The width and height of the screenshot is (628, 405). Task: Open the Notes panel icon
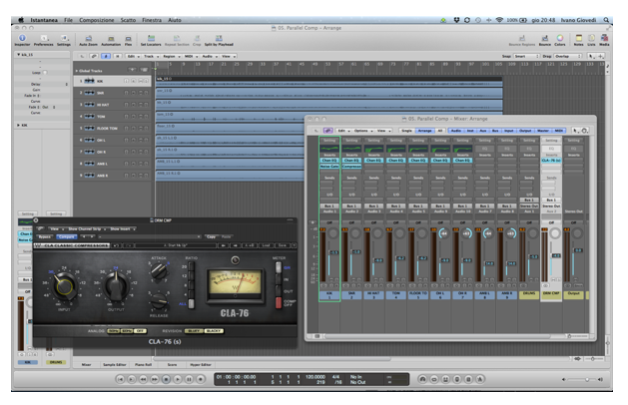(x=579, y=38)
